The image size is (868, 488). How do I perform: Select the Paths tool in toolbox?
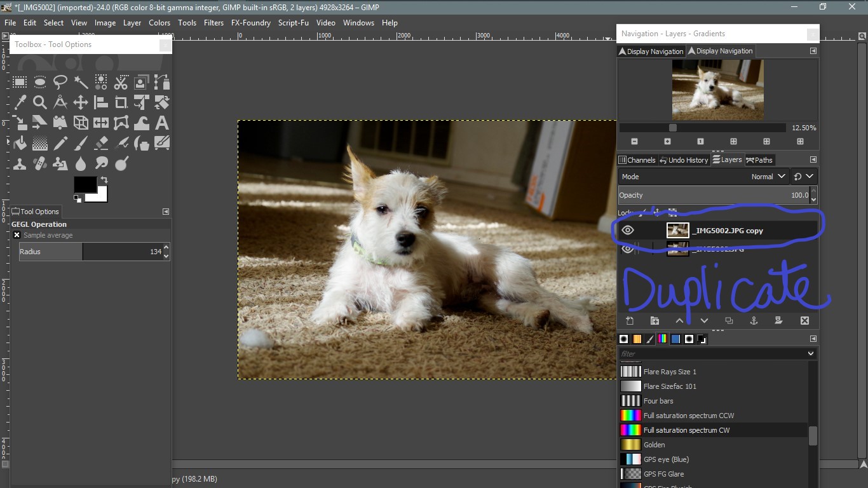coord(162,82)
